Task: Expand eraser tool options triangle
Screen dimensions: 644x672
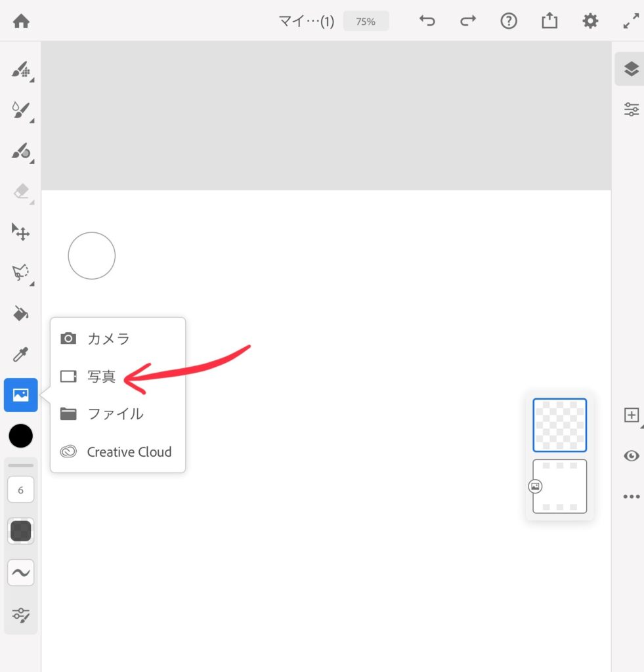Action: click(32, 202)
